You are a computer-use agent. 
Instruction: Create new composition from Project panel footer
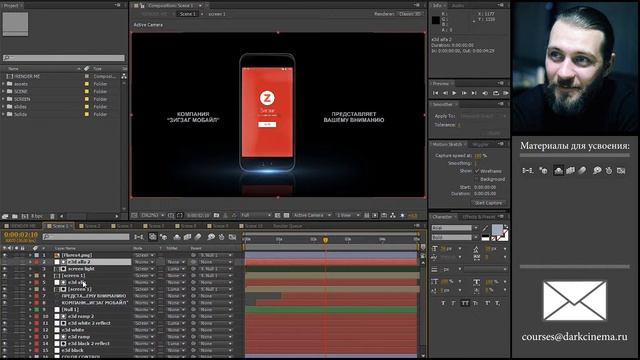point(25,216)
